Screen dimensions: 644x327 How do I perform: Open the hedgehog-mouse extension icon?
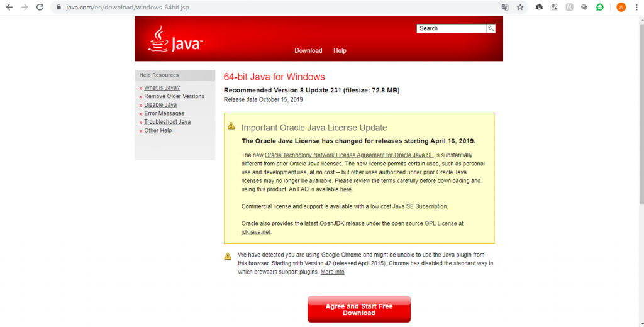[x=539, y=7]
